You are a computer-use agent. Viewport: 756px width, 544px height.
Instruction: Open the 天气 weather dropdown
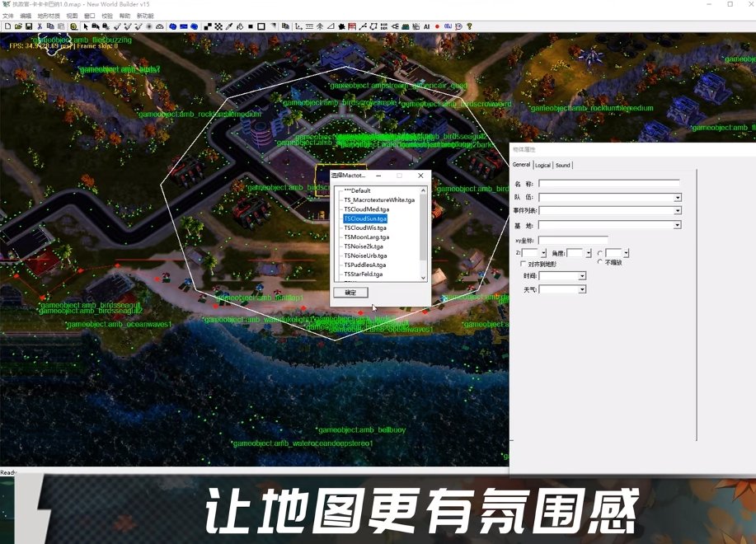(x=582, y=289)
